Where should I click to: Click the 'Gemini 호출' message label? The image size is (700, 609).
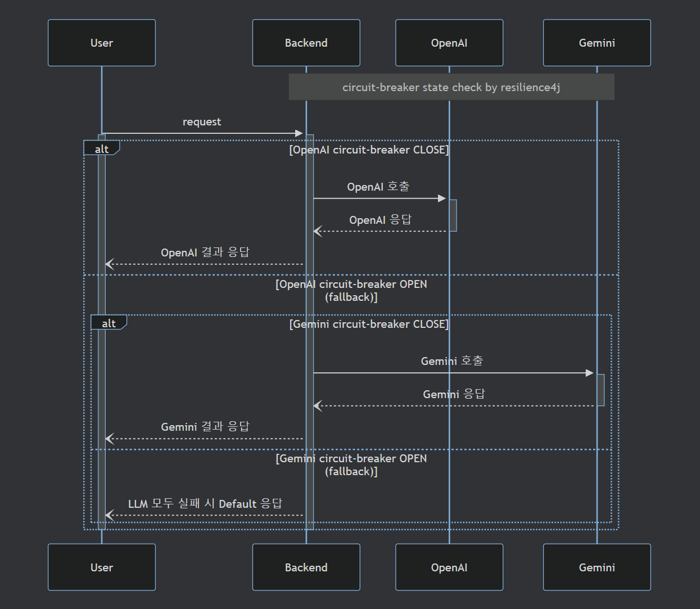452,361
